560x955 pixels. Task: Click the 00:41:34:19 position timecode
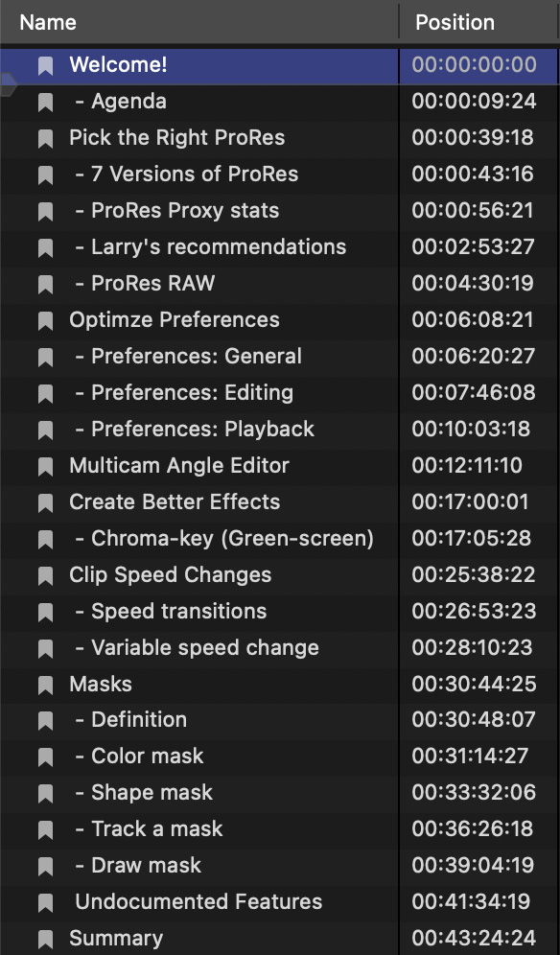pyautogui.click(x=472, y=901)
